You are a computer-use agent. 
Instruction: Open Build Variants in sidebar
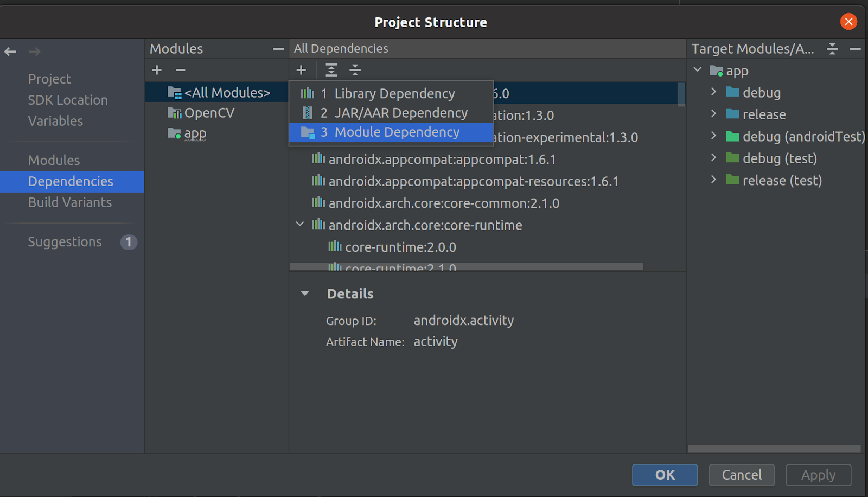(x=70, y=202)
